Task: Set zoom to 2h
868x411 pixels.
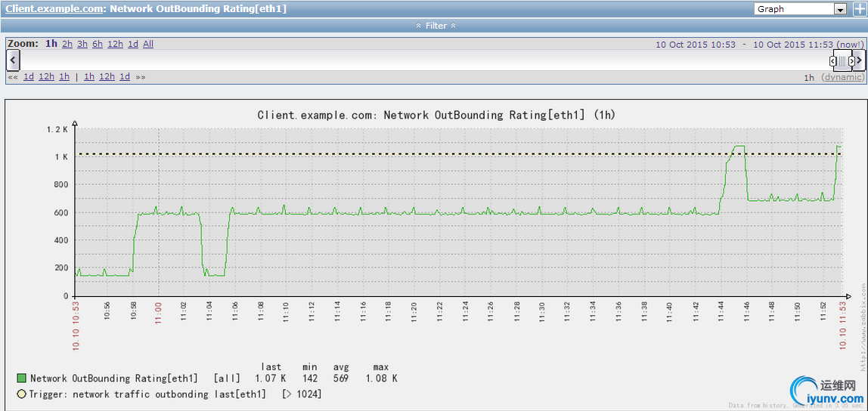Action: 67,44
